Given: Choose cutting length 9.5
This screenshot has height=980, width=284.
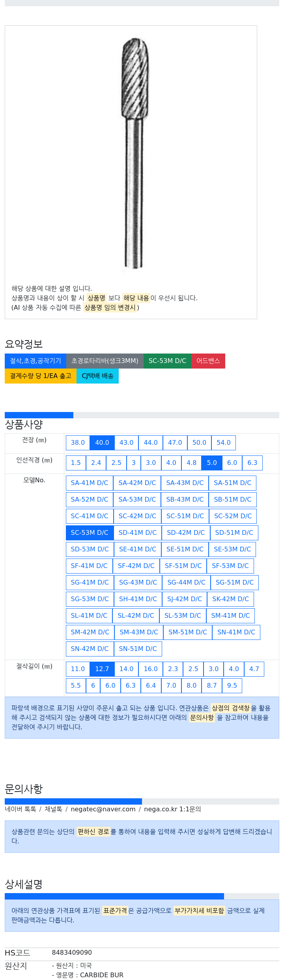Looking at the screenshot, I should click(232, 685).
